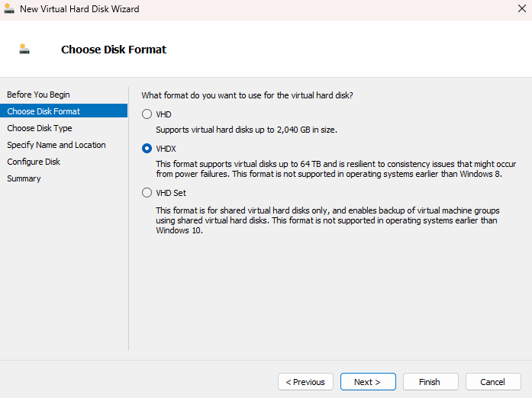Open the Choose Disk Format step
This screenshot has height=398, width=532.
[64, 111]
